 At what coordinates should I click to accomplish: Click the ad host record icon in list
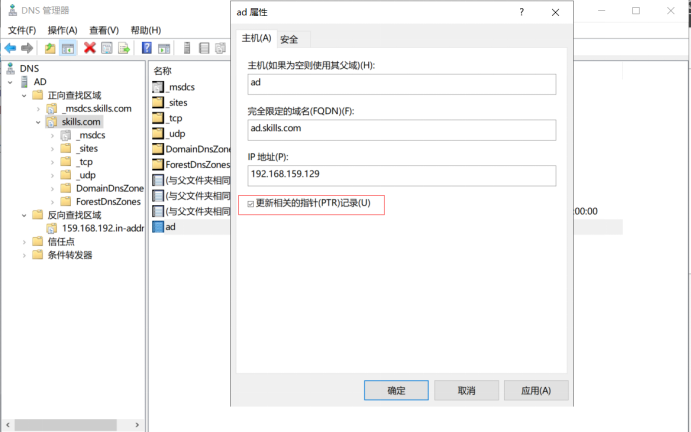(x=157, y=227)
